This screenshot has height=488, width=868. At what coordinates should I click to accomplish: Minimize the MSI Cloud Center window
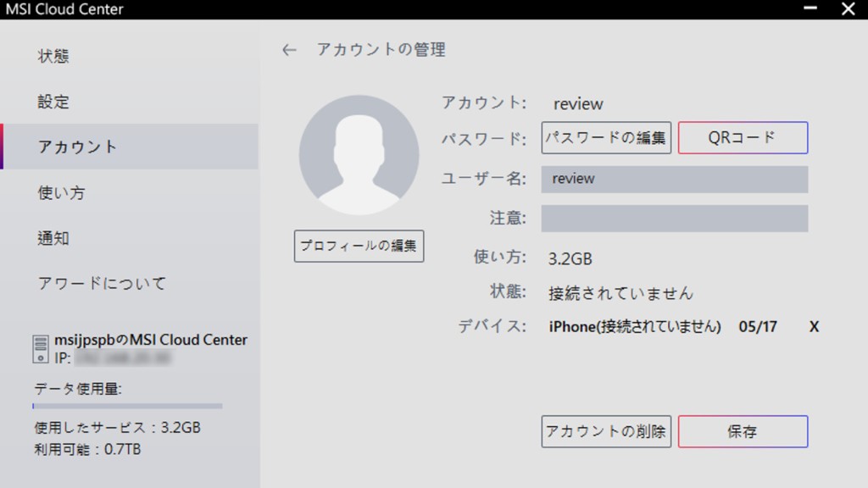810,9
